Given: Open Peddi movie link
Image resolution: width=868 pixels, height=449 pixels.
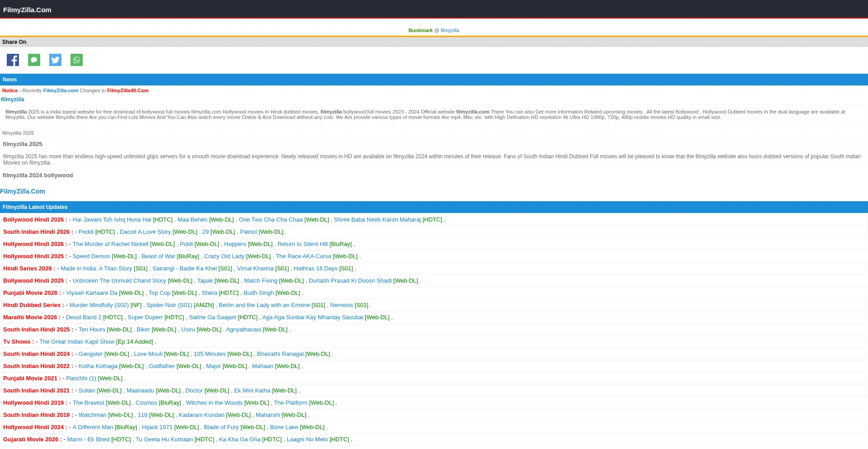Looking at the screenshot, I should [86, 232].
